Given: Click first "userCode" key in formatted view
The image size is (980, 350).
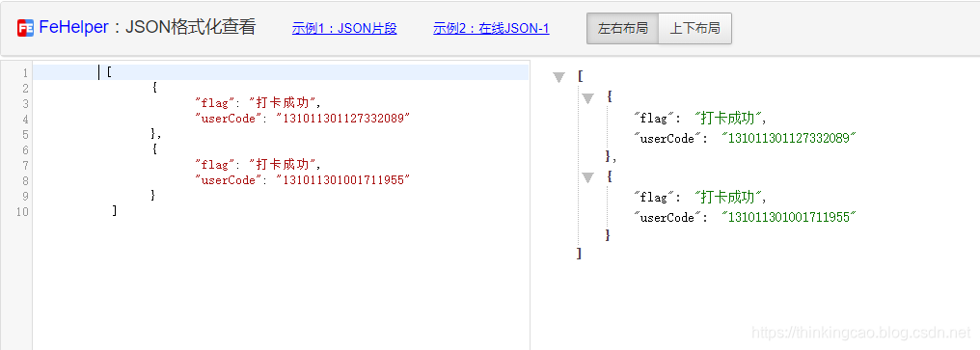Looking at the screenshot, I should [x=668, y=138].
